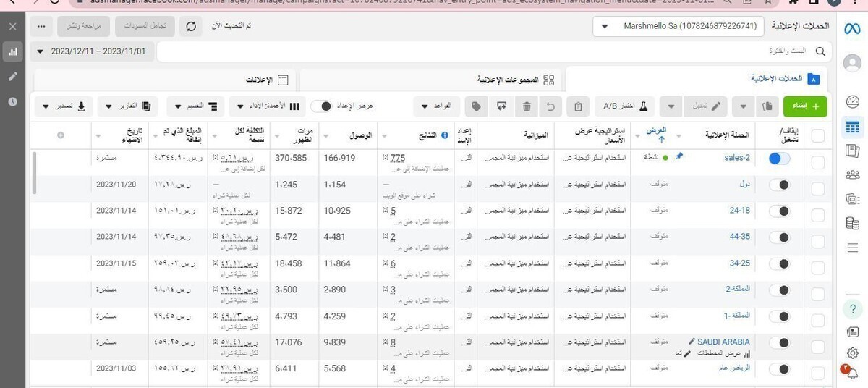The width and height of the screenshot is (868, 388).
Task: Check the select-all campaigns header checkbox
Action: pyautogui.click(x=817, y=135)
